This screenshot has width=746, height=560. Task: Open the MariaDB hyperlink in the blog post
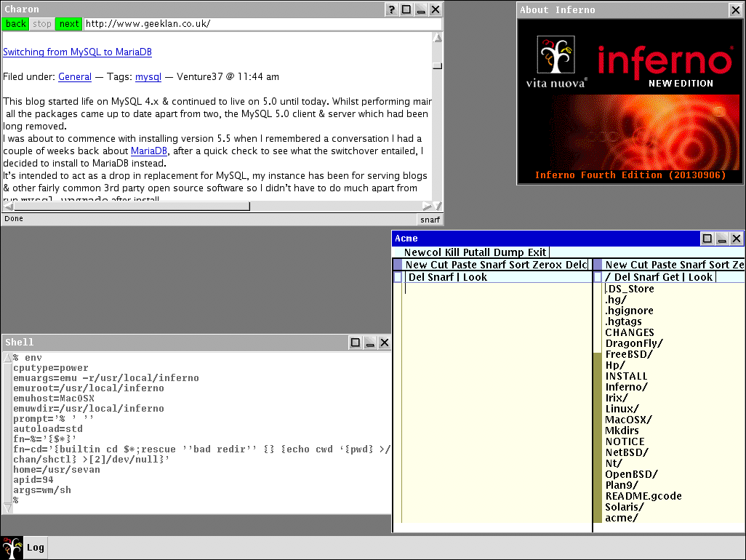tap(148, 151)
